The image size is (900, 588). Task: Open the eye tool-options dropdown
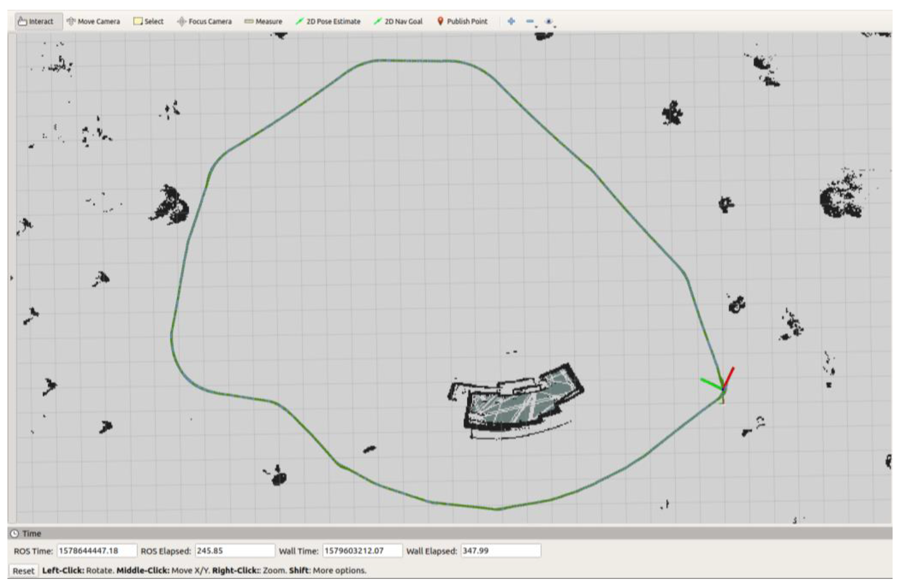tap(549, 22)
